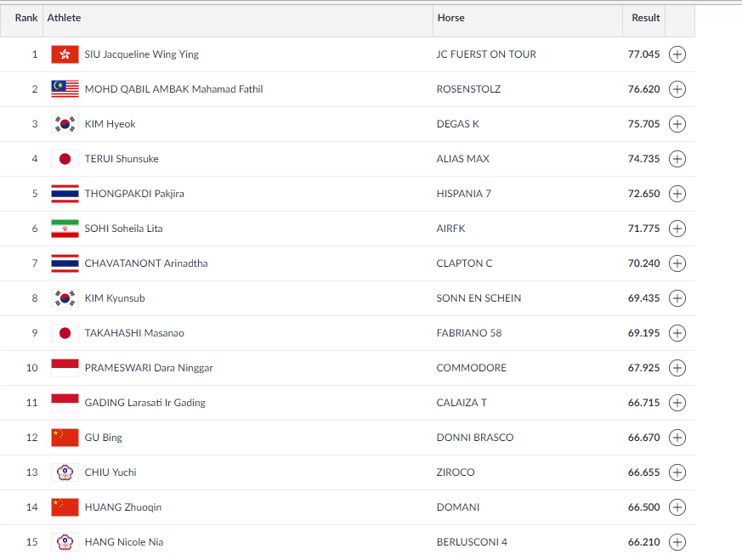Screen dimensions: 742x560
Task: Click Iran flag next to SOHI Soheila
Action: (x=65, y=229)
